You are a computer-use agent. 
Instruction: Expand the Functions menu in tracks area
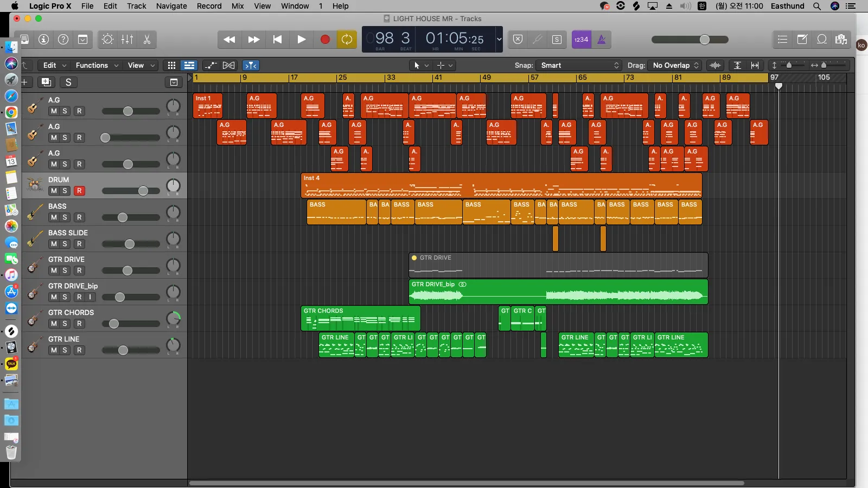[x=97, y=65]
